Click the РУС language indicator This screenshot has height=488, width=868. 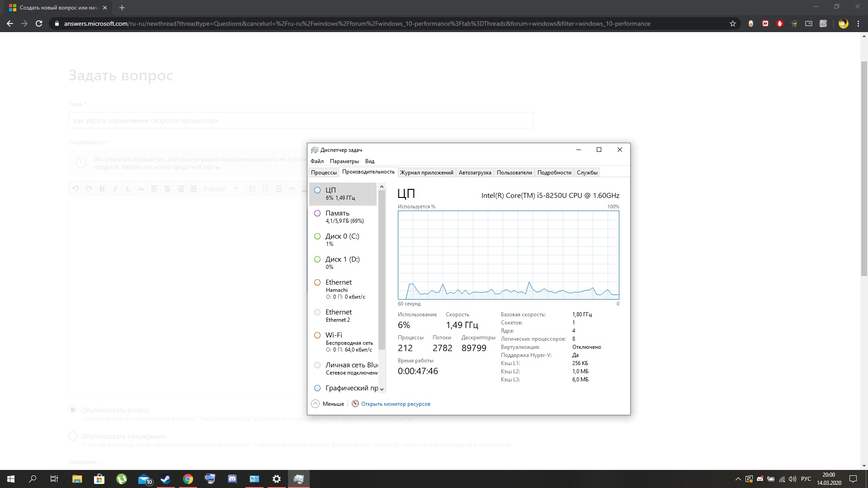click(806, 479)
